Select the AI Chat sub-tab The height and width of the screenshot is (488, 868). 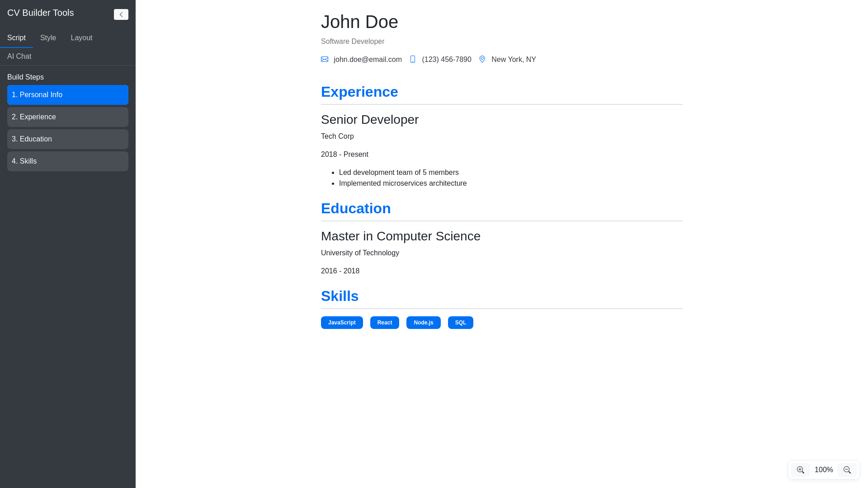point(19,56)
